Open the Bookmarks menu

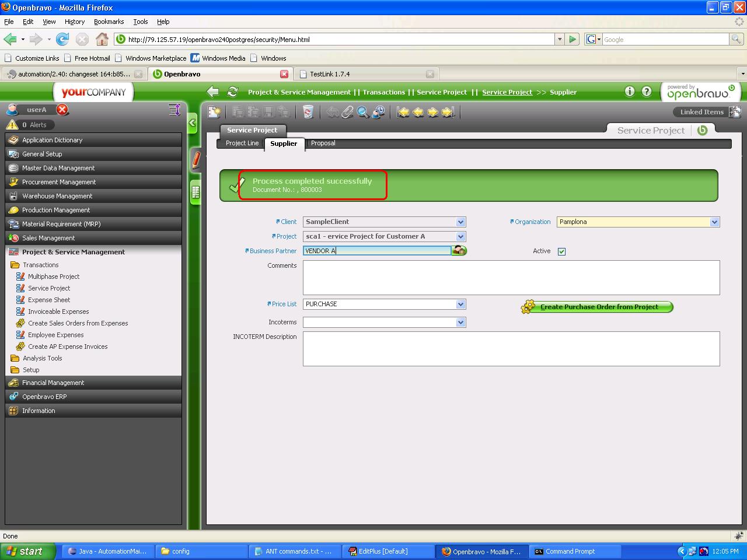tap(109, 22)
